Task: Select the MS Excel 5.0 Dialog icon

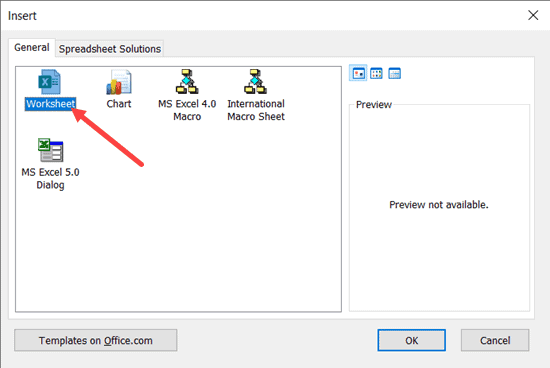Action: click(51, 150)
